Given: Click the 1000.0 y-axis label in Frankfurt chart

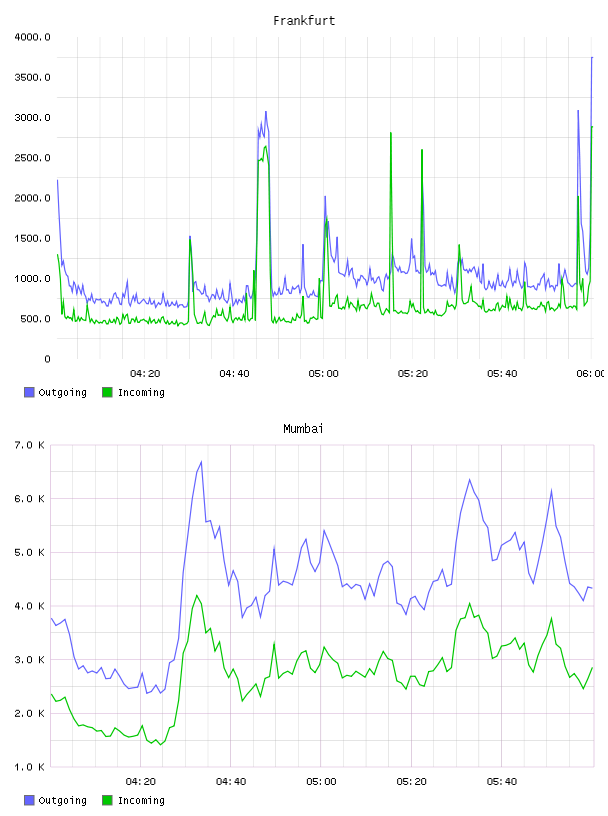Looking at the screenshot, I should (x=32, y=278).
